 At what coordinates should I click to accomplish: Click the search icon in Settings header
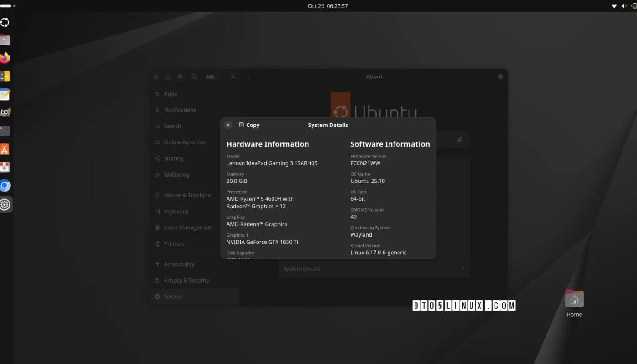pyautogui.click(x=194, y=76)
